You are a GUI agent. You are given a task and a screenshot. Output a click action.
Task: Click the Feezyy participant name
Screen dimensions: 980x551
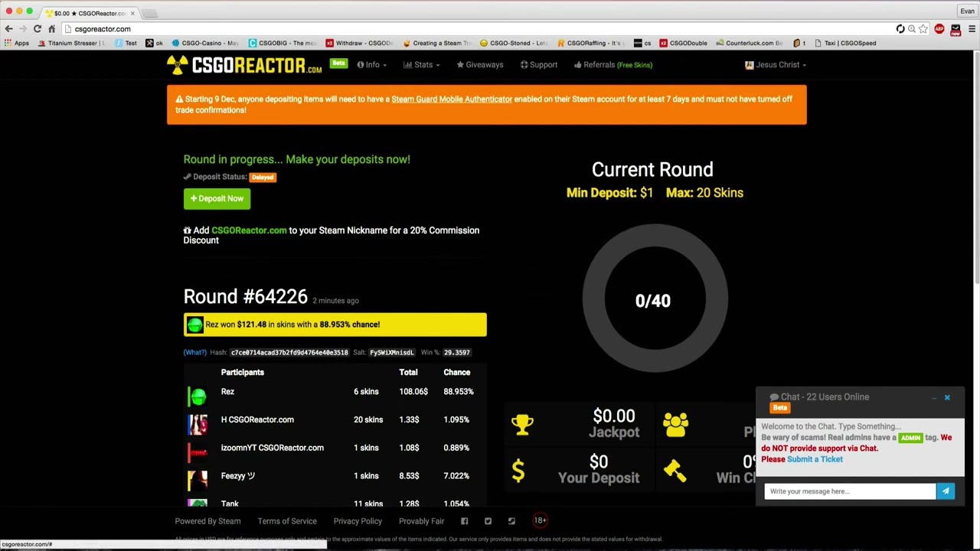237,476
